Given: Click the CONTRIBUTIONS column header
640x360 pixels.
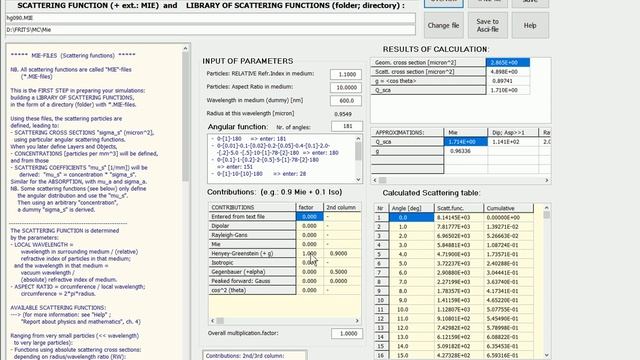Looking at the screenshot, I should coord(252,207).
